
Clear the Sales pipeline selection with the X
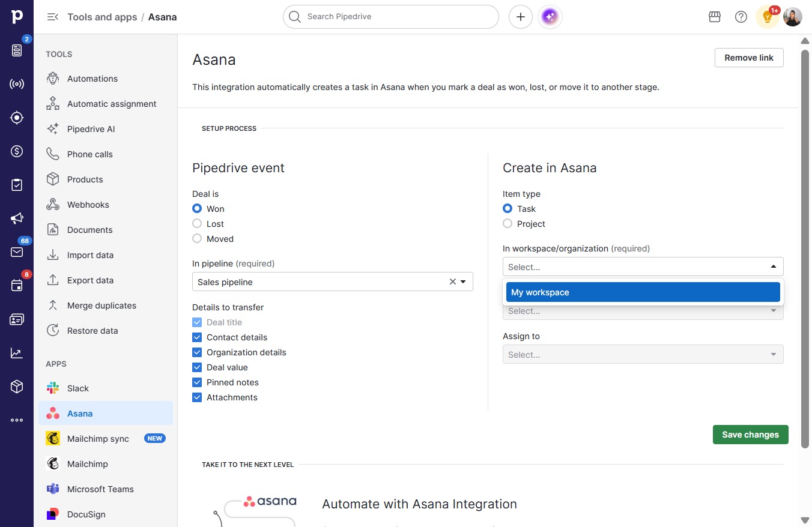click(453, 282)
